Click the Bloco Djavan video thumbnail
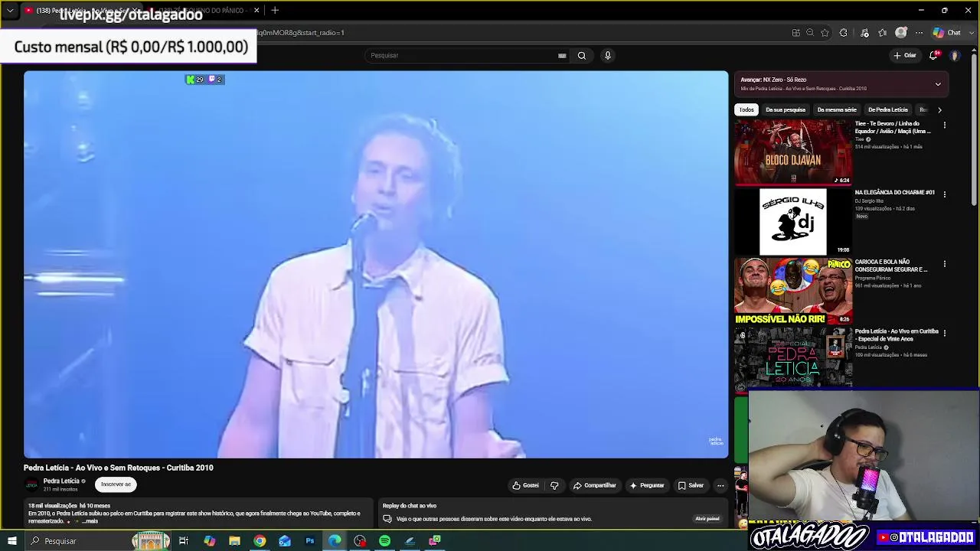The width and height of the screenshot is (980, 551). [793, 152]
